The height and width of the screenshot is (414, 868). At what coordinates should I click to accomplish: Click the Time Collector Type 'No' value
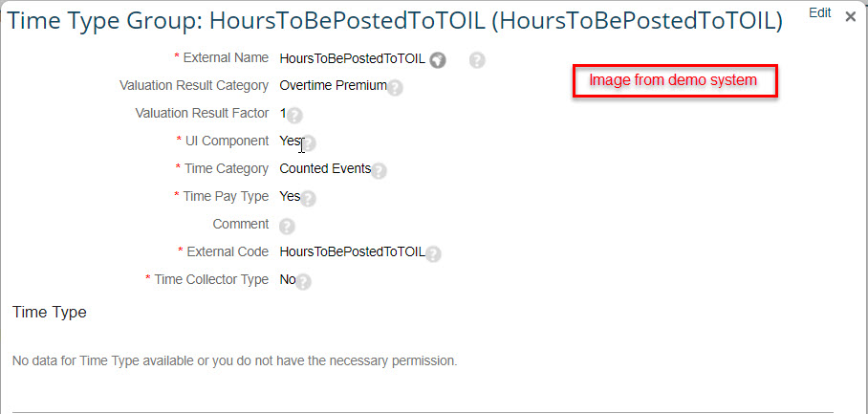tap(288, 279)
